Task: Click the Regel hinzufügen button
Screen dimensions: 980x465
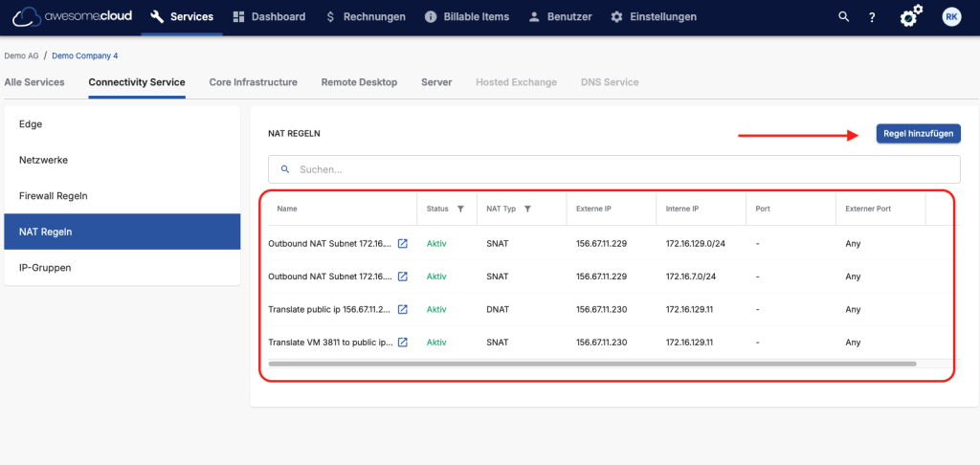Action: pyautogui.click(x=918, y=134)
